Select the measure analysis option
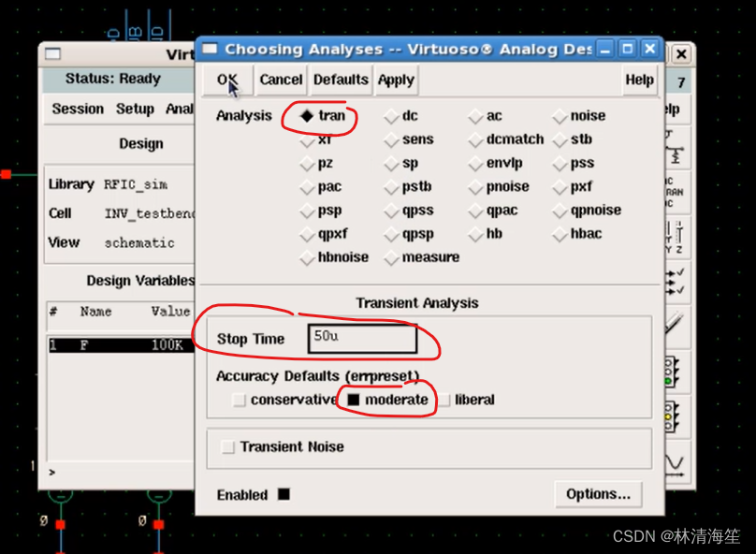Image resolution: width=756 pixels, height=554 pixels. click(391, 257)
